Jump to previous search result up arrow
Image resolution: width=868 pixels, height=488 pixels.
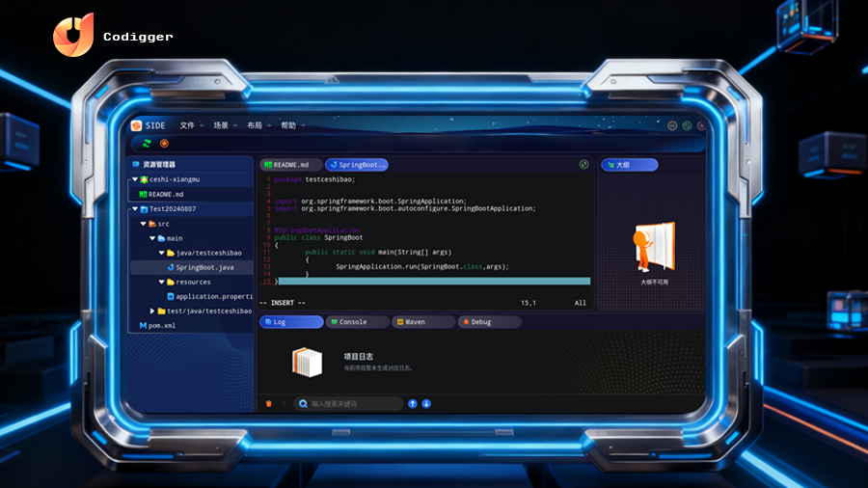(x=413, y=403)
